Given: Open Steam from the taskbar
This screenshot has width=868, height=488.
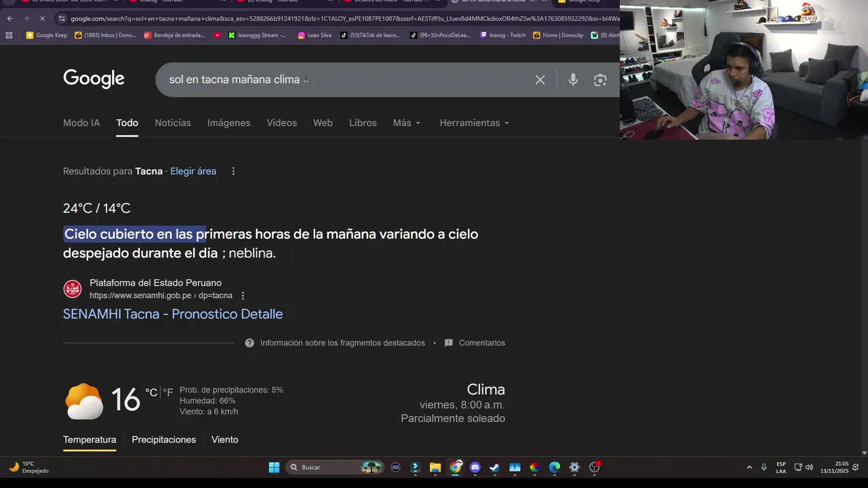Looking at the screenshot, I should click(494, 467).
